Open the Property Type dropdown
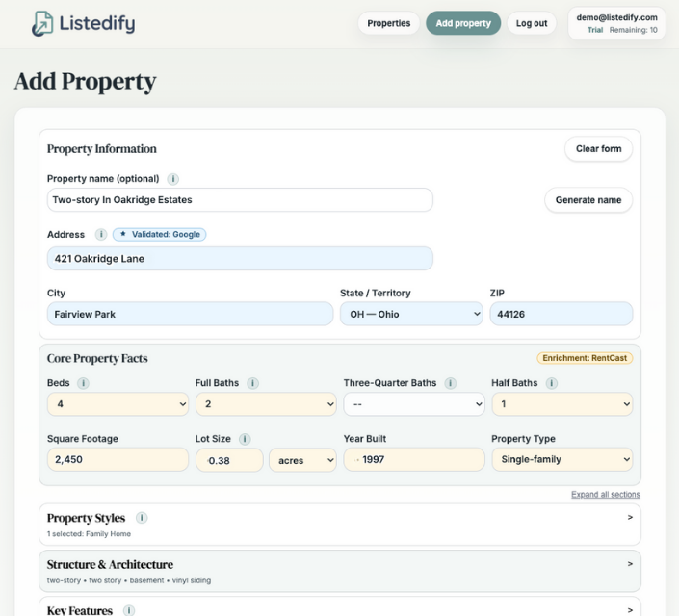The image size is (679, 616). [x=562, y=459]
